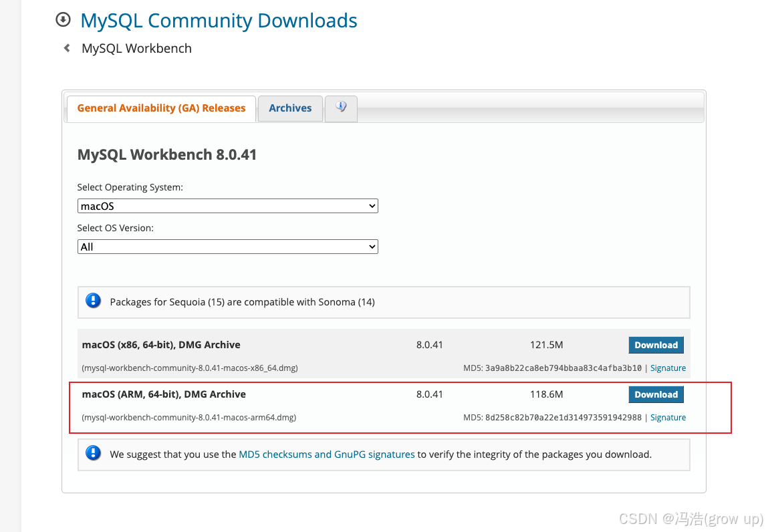Click the info icon beside MD5 checksum suggestion

[94, 453]
